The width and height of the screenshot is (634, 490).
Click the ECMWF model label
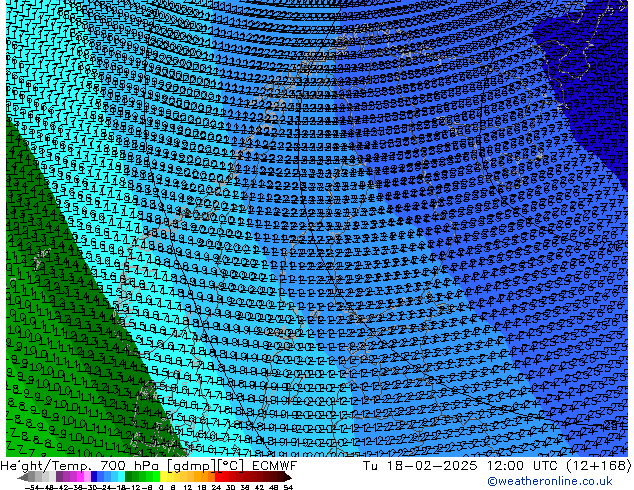tap(275, 466)
